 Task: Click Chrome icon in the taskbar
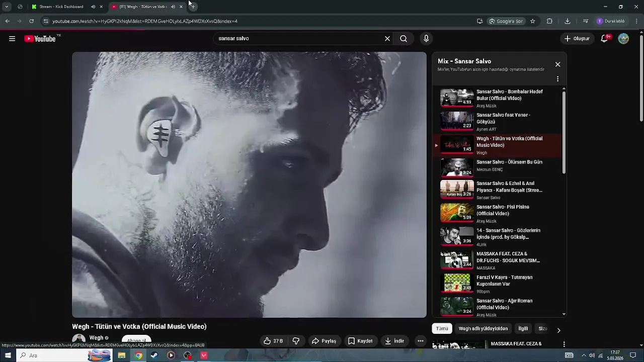click(138, 355)
